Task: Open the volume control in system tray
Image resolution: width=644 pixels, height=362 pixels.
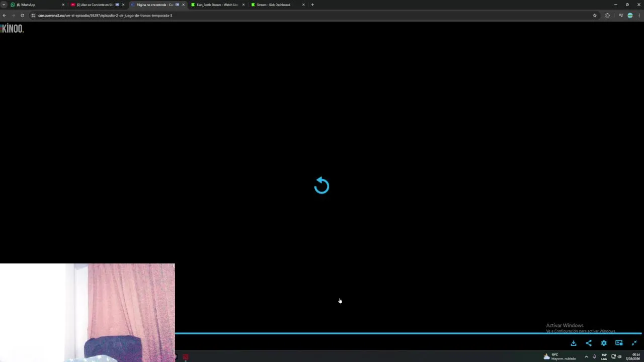Action: point(619,356)
